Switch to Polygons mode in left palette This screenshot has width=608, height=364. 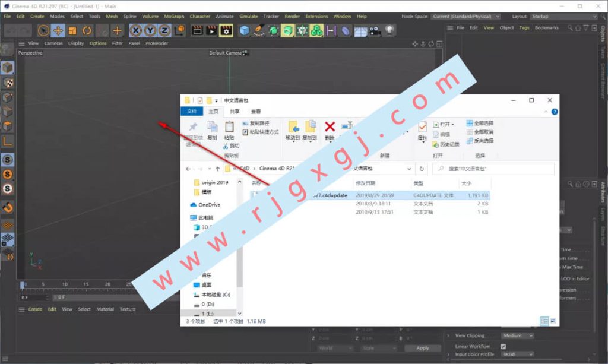[7, 126]
